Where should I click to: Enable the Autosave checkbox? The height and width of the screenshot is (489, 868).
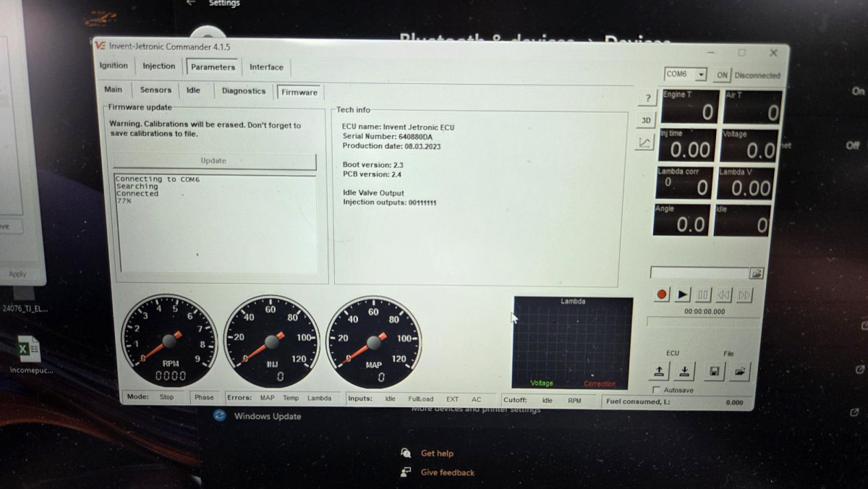[657, 390]
